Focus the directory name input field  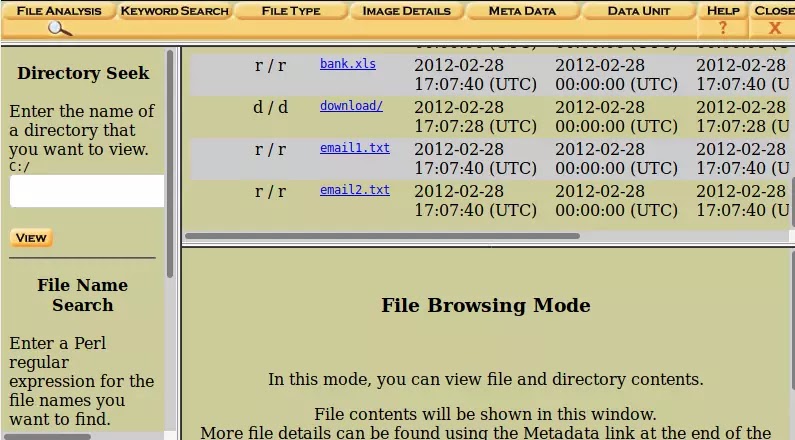coord(87,191)
